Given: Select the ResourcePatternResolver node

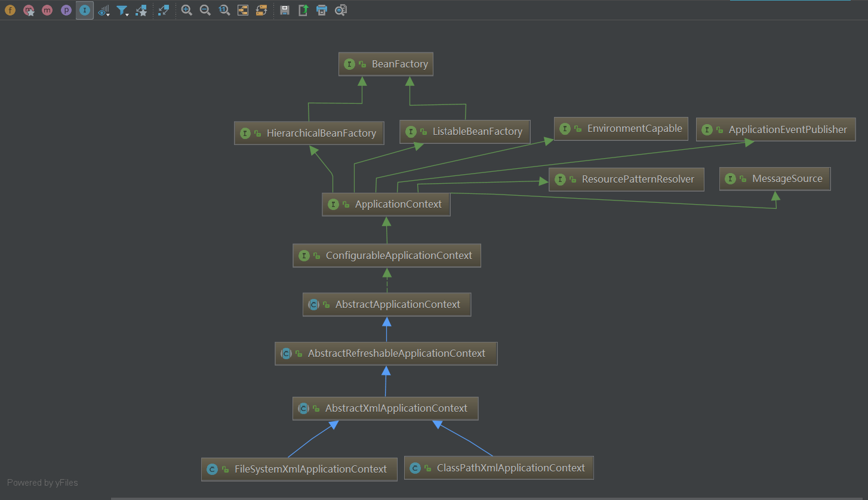Looking at the screenshot, I should coord(626,179).
